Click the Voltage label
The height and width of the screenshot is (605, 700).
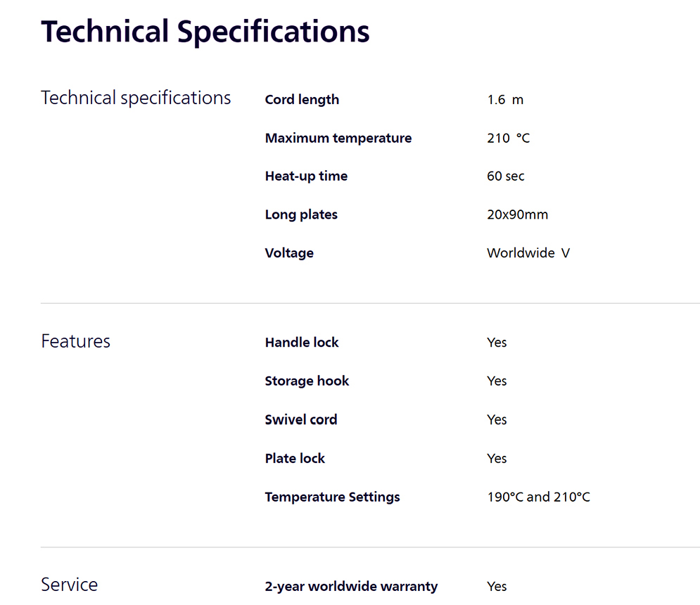[289, 253]
